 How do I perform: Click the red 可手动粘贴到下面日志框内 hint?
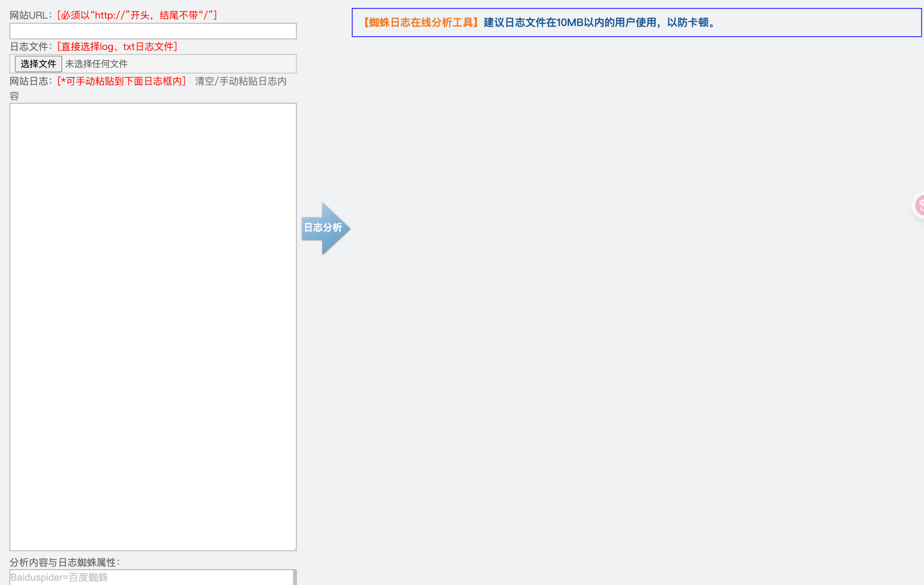122,81
